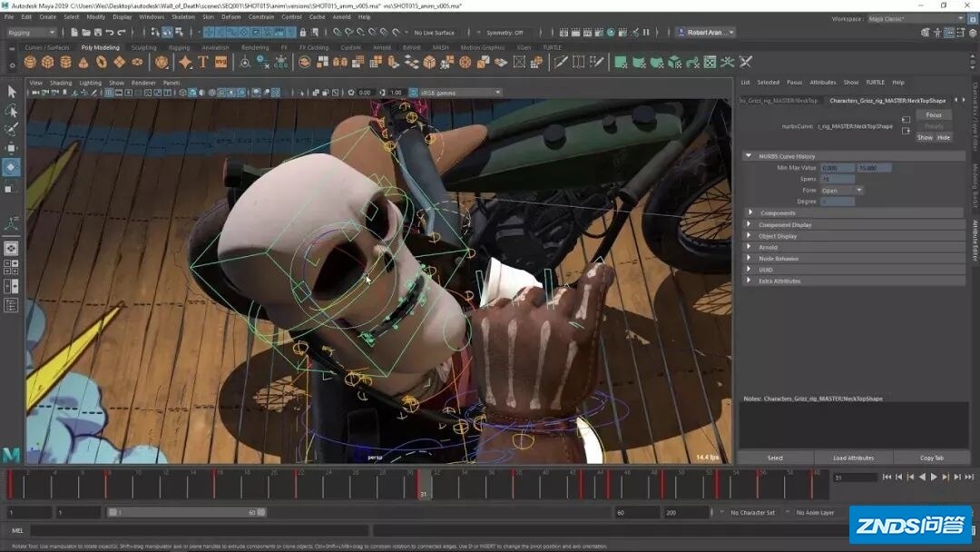Click the Copy Tab button
The height and width of the screenshot is (552, 980).
931,458
